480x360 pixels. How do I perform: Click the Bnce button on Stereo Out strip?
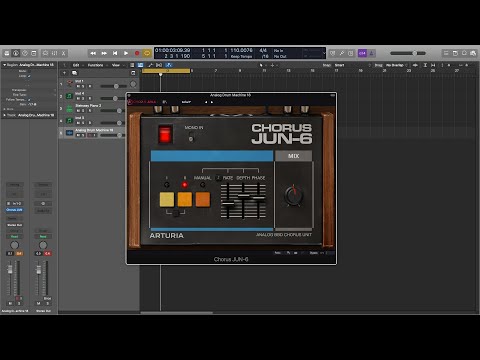[x=47, y=298]
